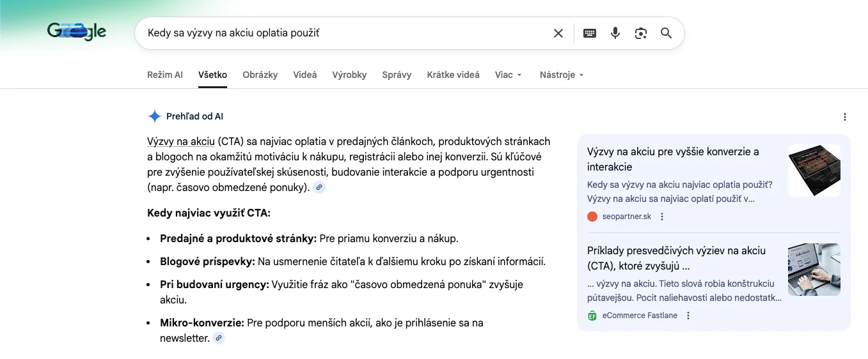Clear the search query with the X icon
This screenshot has width=868, height=359.
click(x=558, y=33)
